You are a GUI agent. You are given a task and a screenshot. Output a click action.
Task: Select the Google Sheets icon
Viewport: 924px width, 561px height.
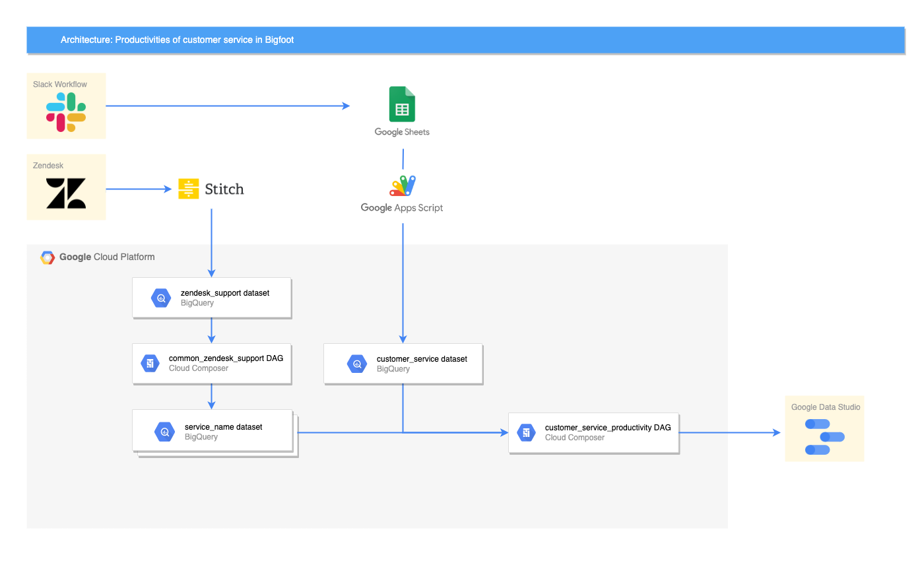[402, 104]
